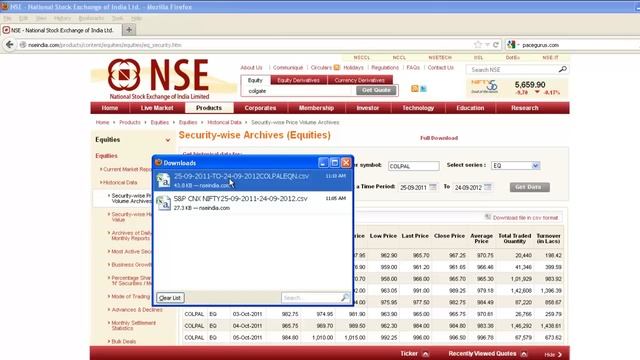Minimize the Downloads window

pyautogui.click(x=323, y=162)
